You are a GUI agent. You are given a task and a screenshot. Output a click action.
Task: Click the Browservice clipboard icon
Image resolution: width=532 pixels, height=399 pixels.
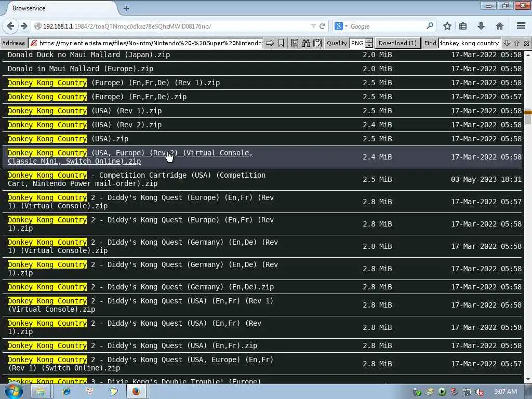(x=317, y=43)
